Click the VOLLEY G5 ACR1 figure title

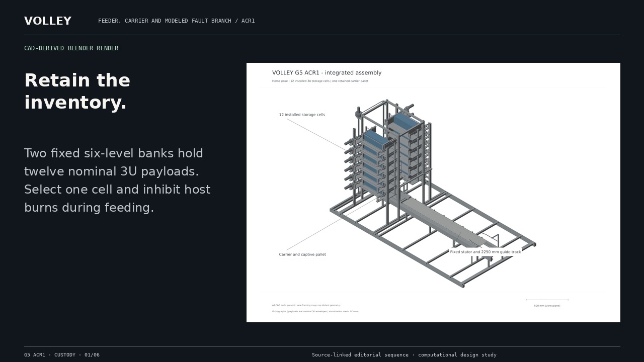(x=327, y=73)
